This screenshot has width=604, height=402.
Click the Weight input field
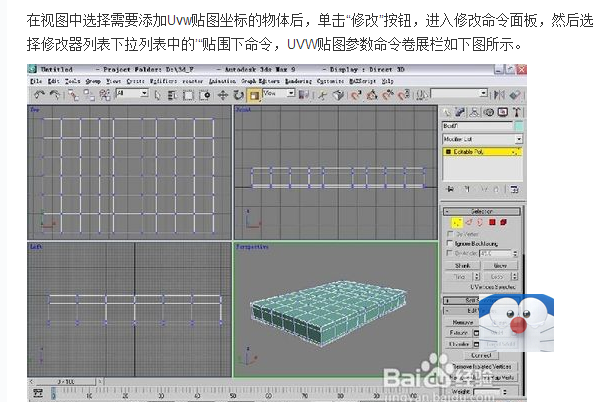[x=487, y=391]
